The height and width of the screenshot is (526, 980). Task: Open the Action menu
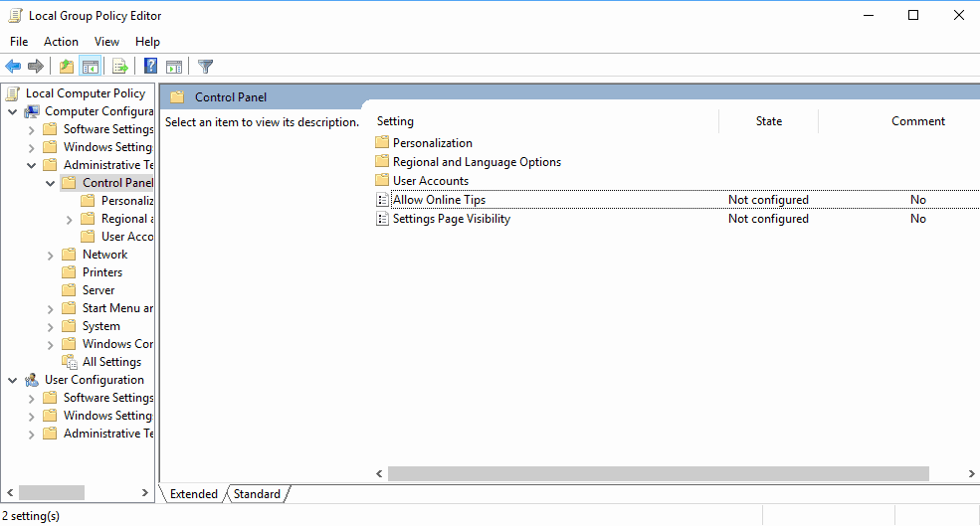(x=61, y=41)
